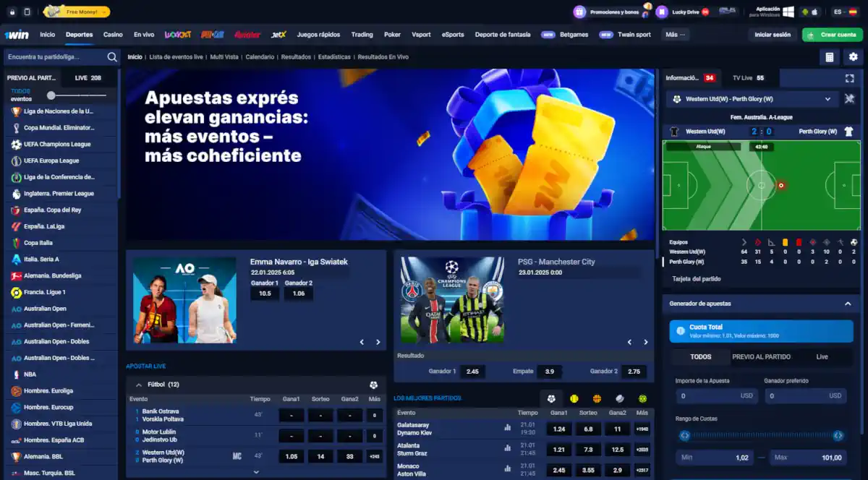
Task: Show previous featured match in PSG card
Action: point(629,342)
